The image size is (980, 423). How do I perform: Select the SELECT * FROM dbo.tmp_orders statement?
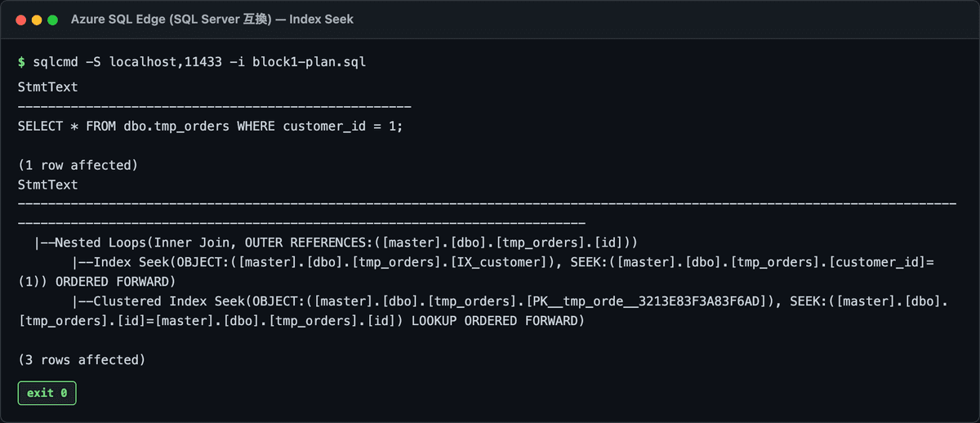click(x=211, y=126)
